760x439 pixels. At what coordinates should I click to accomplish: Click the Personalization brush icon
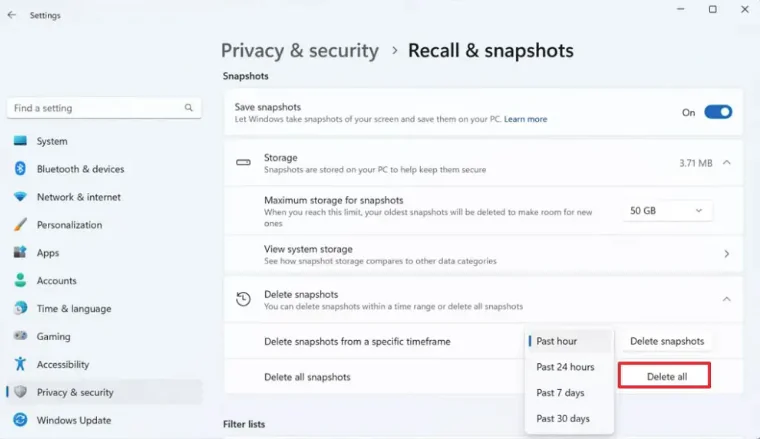(x=20, y=225)
